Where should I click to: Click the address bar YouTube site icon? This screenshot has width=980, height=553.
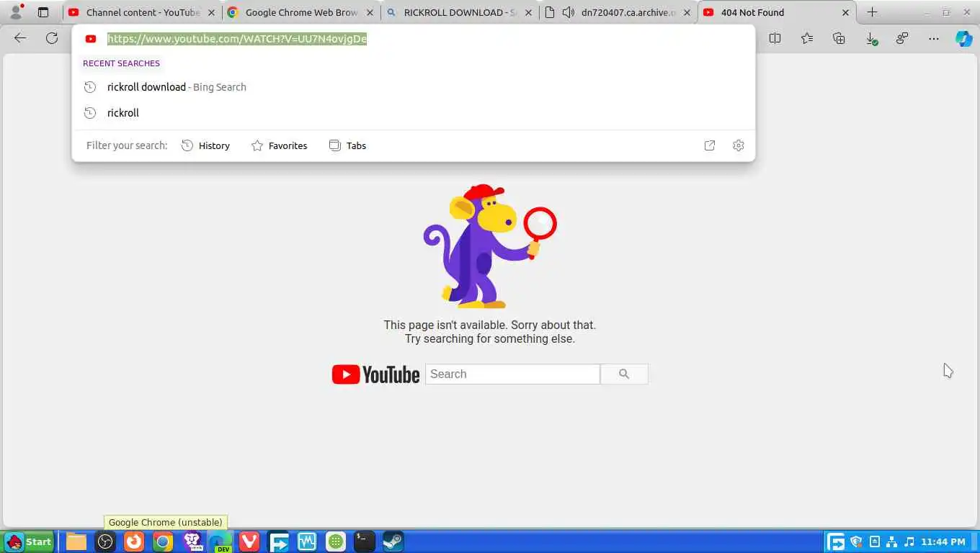pos(91,39)
